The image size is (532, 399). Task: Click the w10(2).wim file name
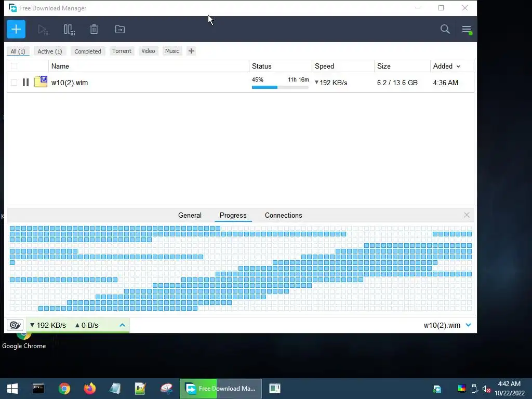point(70,83)
